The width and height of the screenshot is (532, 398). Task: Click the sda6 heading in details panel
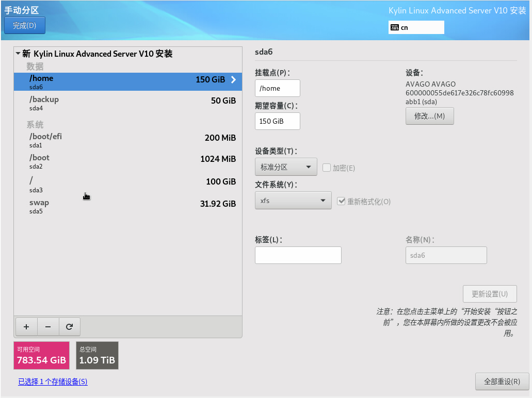pos(264,52)
